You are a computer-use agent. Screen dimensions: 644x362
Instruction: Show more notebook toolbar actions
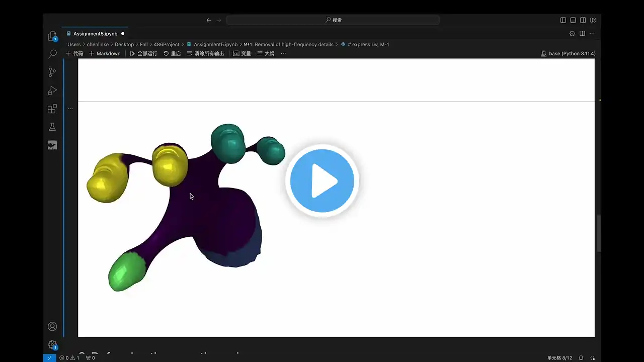(x=283, y=53)
